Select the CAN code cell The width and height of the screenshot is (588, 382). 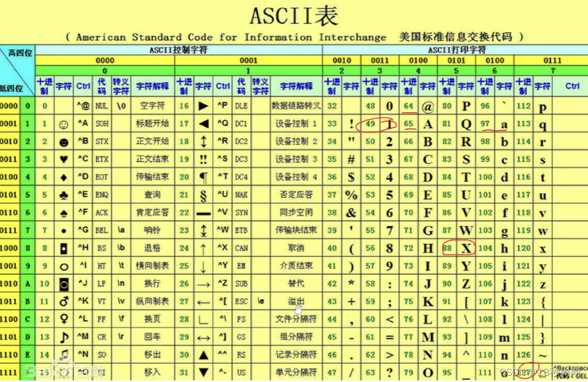[x=241, y=248]
